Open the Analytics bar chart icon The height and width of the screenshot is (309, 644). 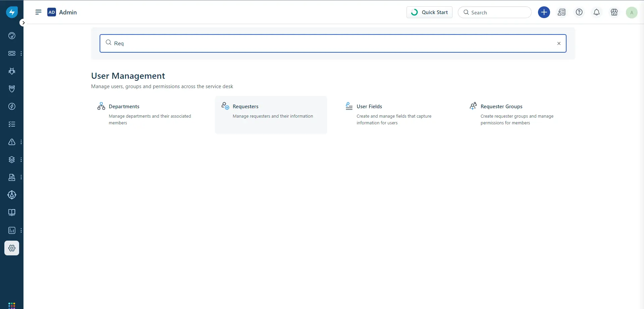(12, 230)
